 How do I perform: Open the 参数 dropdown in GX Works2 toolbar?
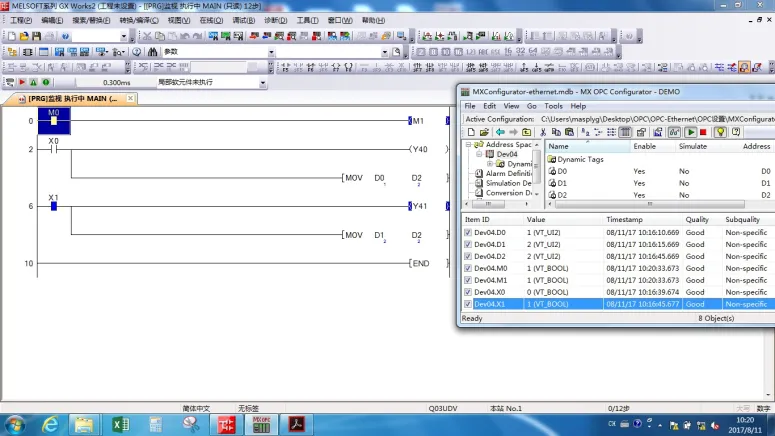click(271, 52)
